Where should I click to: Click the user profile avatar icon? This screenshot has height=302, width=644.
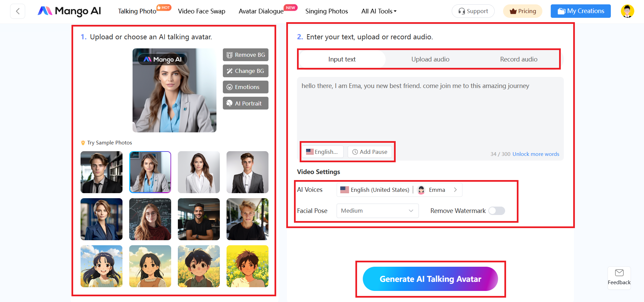(x=627, y=11)
